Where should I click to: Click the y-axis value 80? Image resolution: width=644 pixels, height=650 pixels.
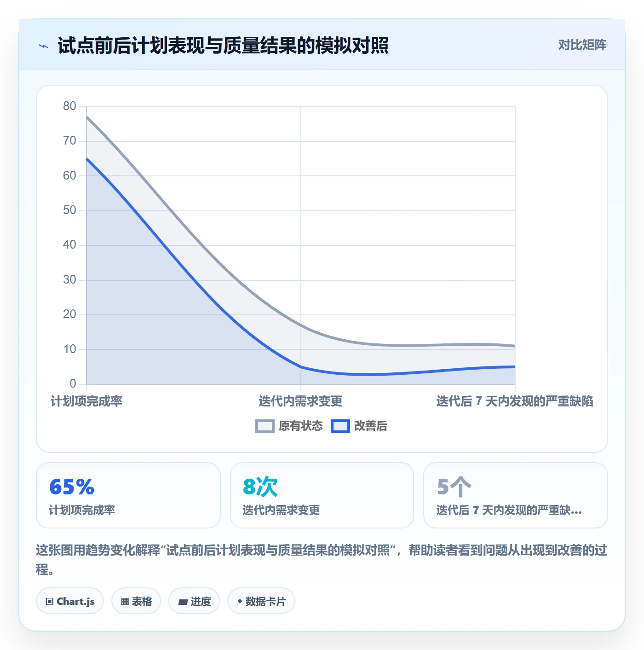(69, 106)
